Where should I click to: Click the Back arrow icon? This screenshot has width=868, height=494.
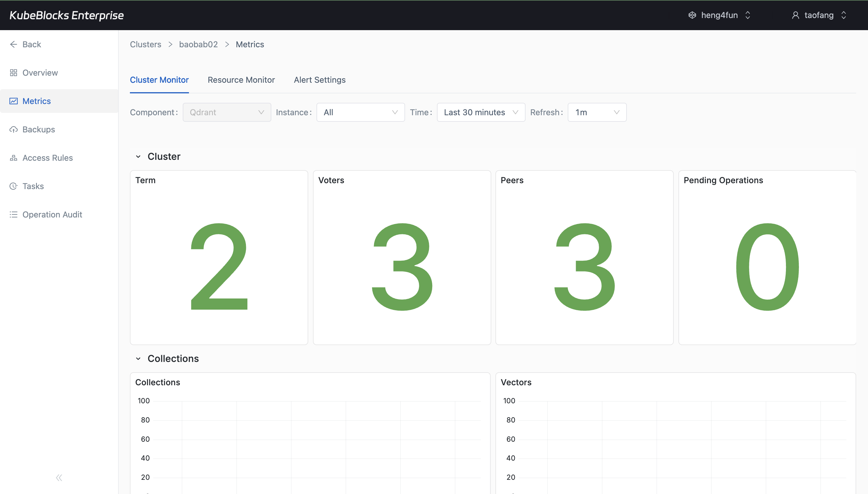point(14,44)
